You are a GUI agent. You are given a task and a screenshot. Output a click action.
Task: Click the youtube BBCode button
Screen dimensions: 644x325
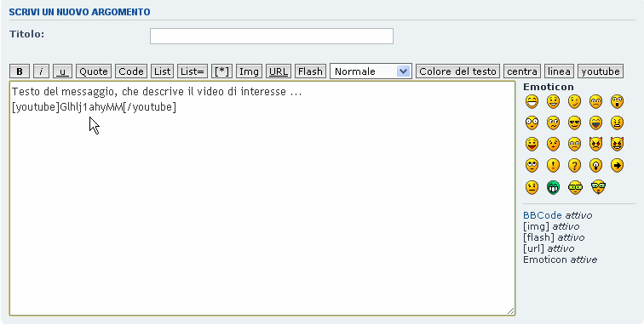click(x=601, y=71)
